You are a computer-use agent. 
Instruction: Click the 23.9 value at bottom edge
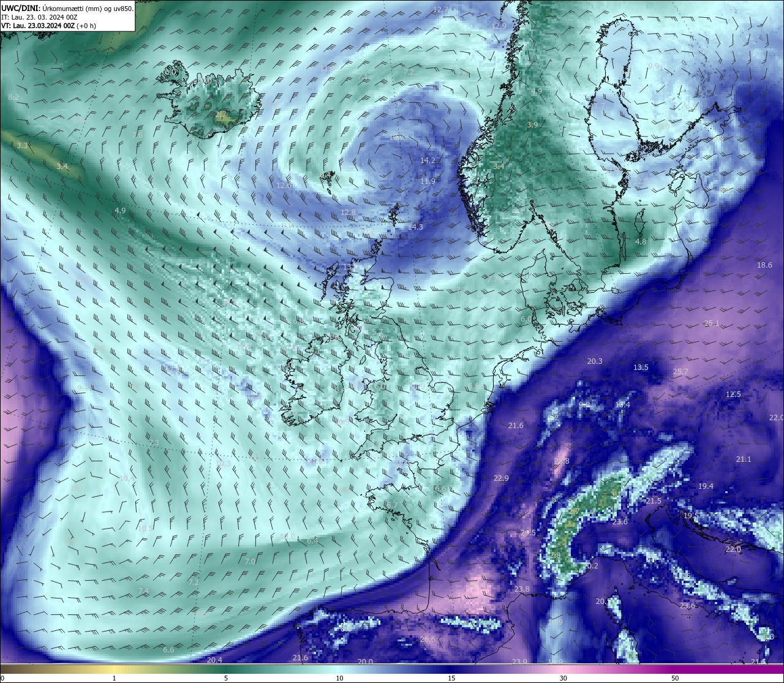tap(519, 662)
